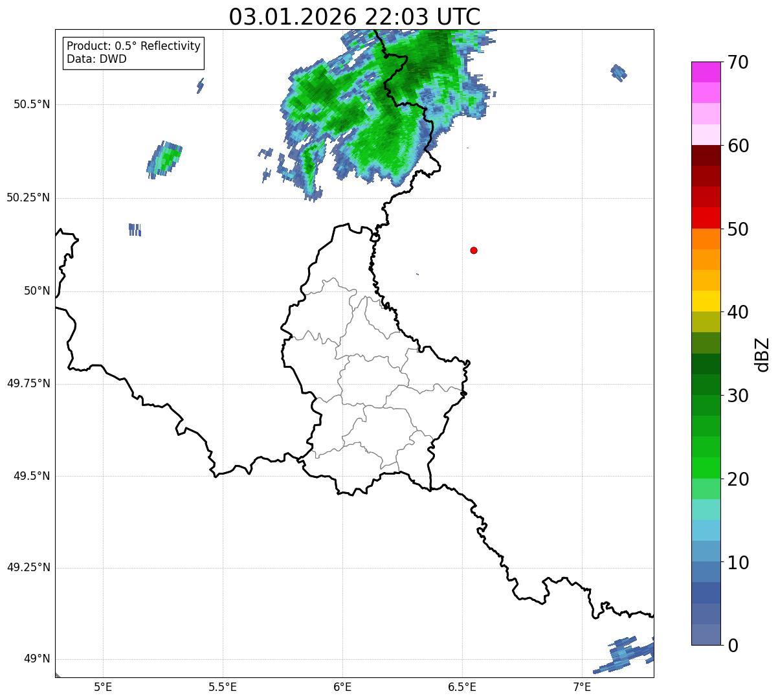Click the 49.25°N latitude label
Screen dimensions: 778x700
coord(28,568)
